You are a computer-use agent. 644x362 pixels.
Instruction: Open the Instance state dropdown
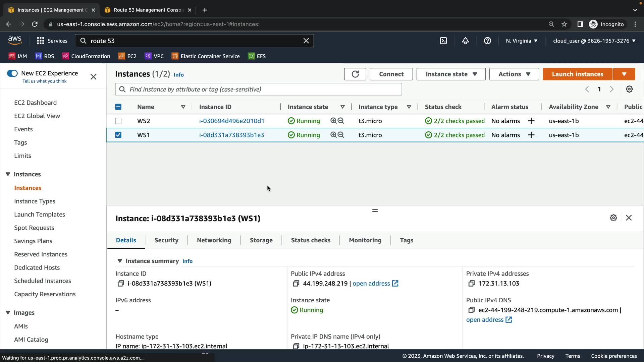coord(451,74)
